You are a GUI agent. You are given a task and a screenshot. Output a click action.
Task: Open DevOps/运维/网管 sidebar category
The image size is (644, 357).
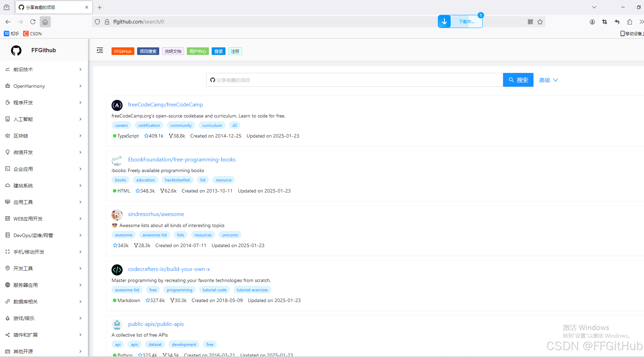tap(44, 235)
